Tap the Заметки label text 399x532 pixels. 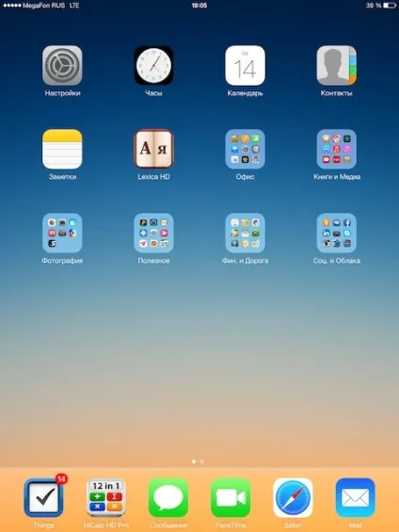point(62,177)
